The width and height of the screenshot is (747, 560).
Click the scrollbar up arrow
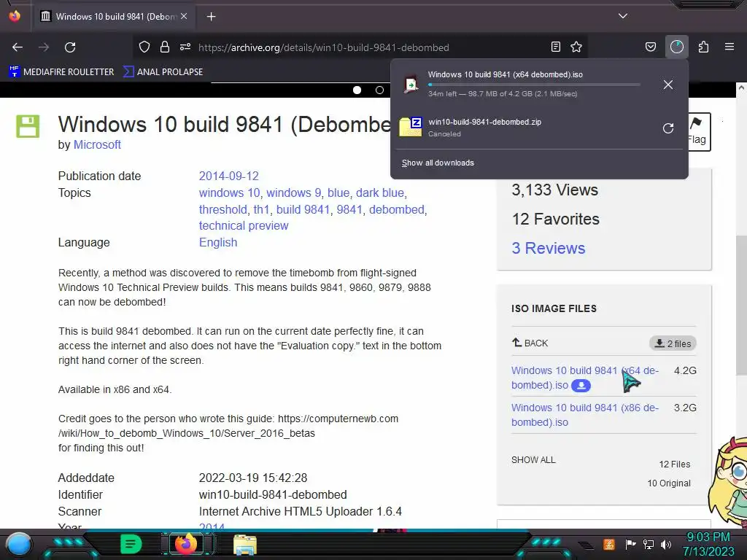(x=741, y=88)
